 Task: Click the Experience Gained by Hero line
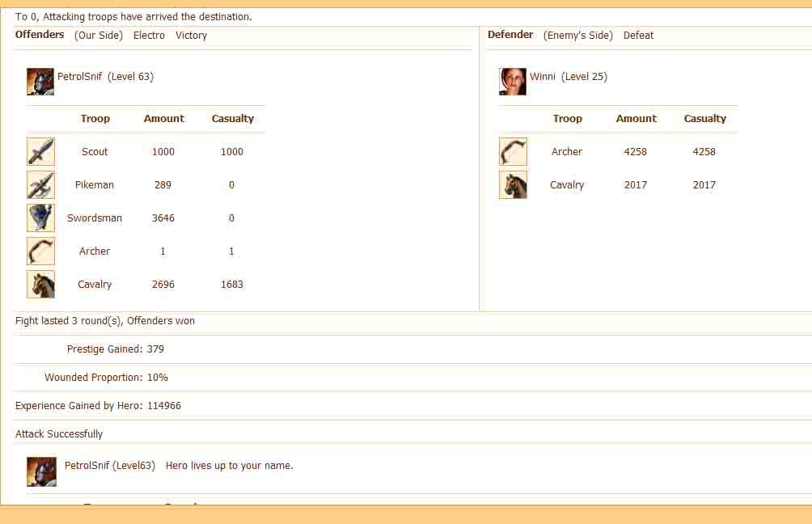point(98,406)
